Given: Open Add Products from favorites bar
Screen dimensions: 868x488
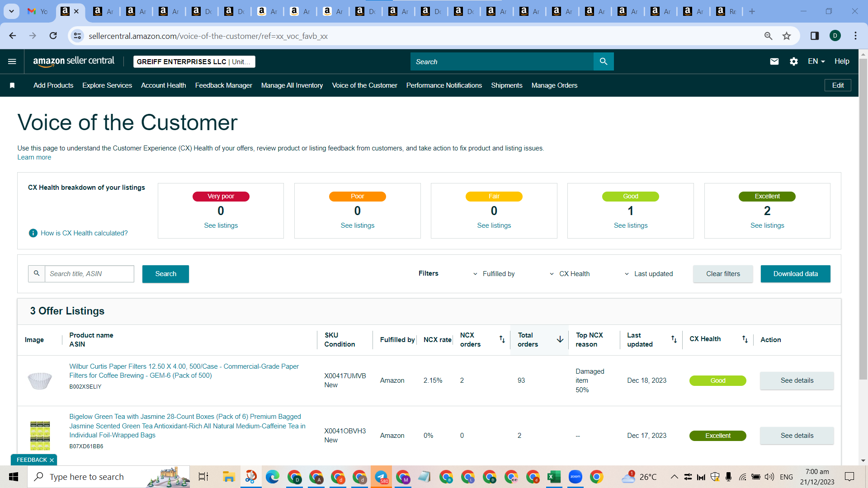Looking at the screenshot, I should click(53, 85).
